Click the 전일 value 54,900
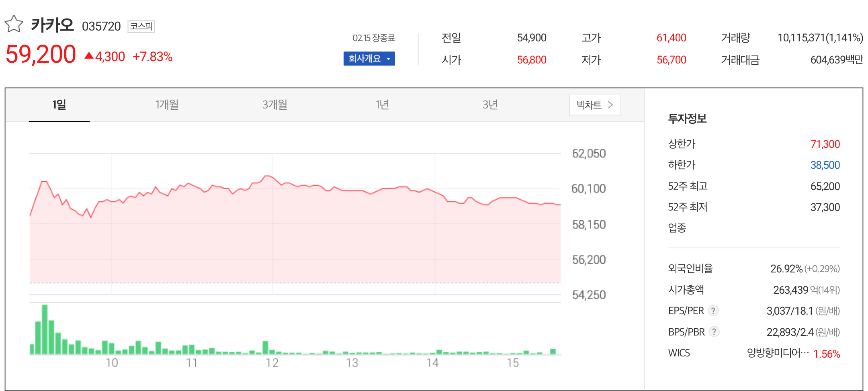Viewport: 868px width, 391px height. 532,38
